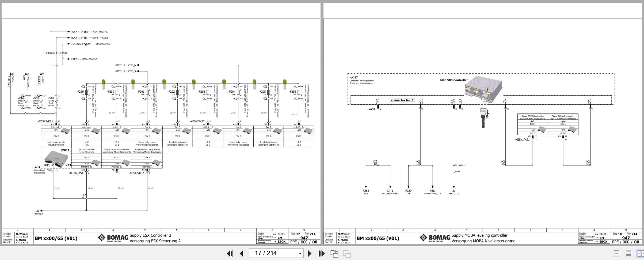Click the 'ZE2_6' reference label
644x260 pixels.
[x=132, y=65]
